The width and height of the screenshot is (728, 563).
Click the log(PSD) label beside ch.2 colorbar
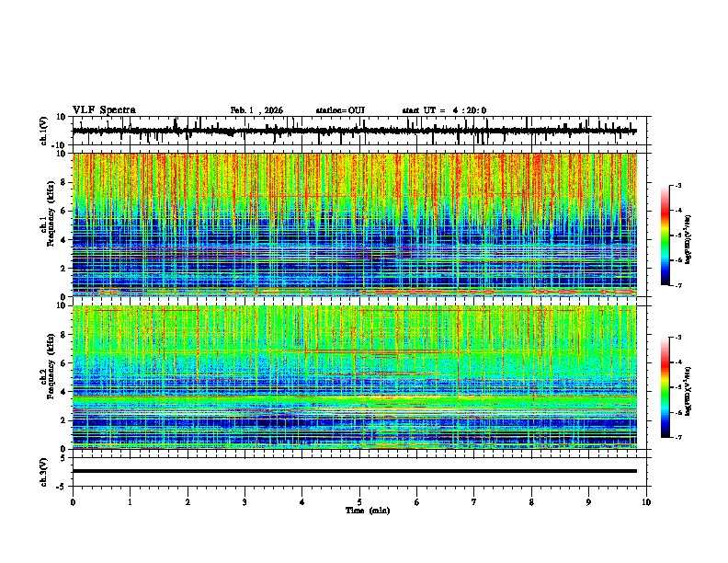pos(688,391)
